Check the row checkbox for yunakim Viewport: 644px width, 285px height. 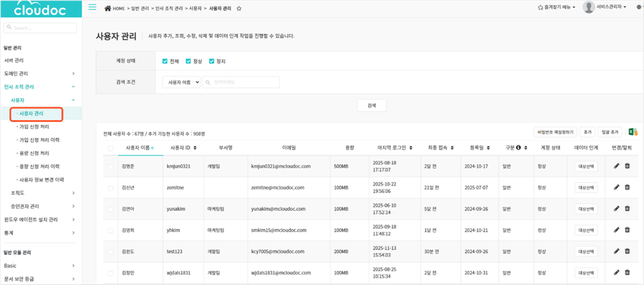point(110,209)
